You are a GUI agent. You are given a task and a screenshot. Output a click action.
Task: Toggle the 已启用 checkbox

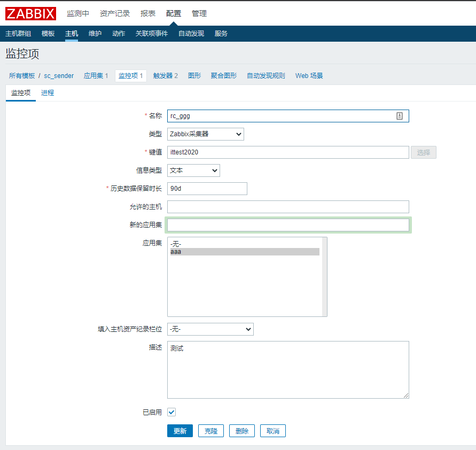(x=171, y=412)
